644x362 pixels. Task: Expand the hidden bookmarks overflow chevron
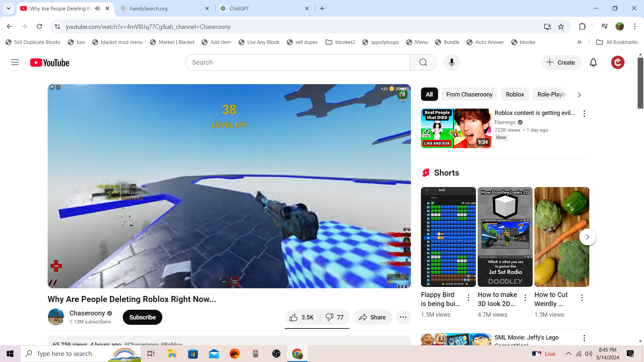(x=579, y=42)
